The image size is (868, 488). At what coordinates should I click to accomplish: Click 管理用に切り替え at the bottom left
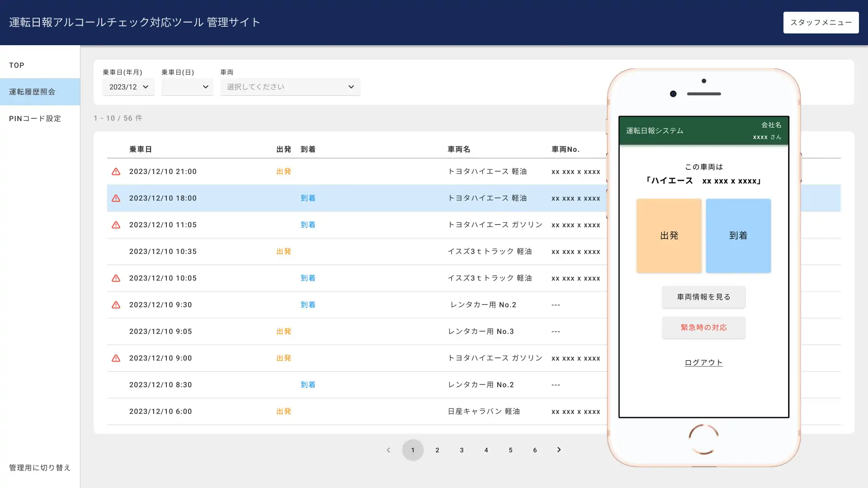39,468
